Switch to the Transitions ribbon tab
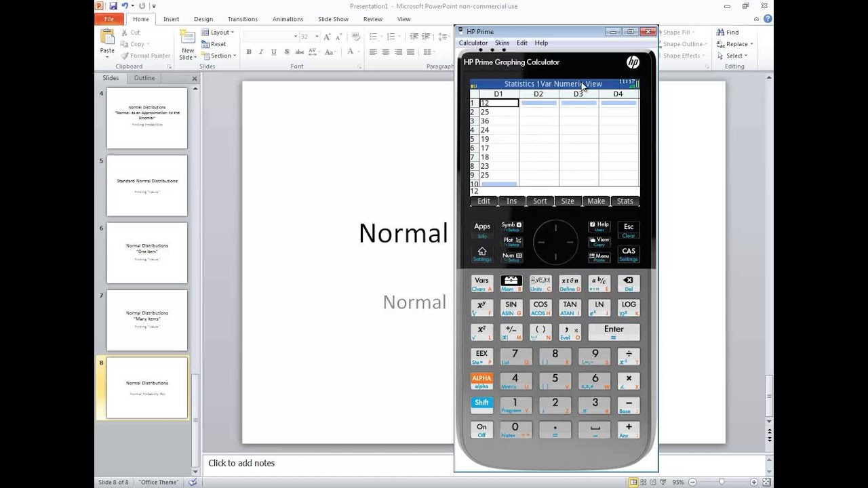Viewport: 868px width, 488px height. (x=243, y=19)
